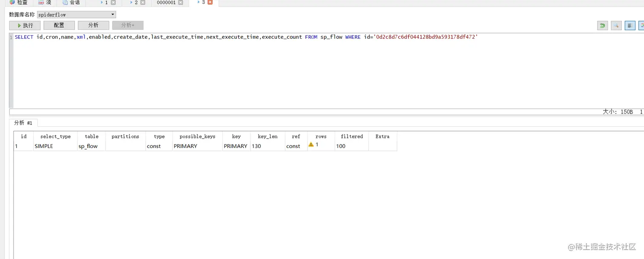
Task: Run the query with the 执行 button
Action: 25,26
